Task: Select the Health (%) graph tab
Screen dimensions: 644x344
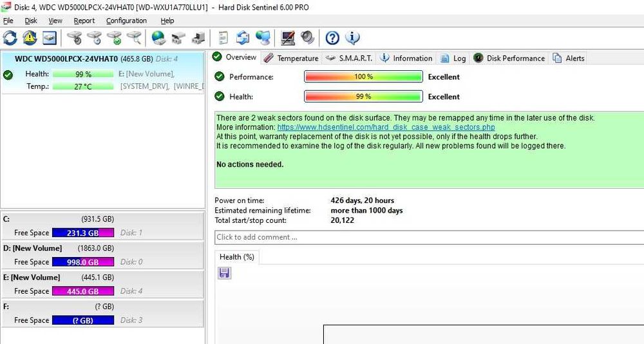Action: coord(237,257)
